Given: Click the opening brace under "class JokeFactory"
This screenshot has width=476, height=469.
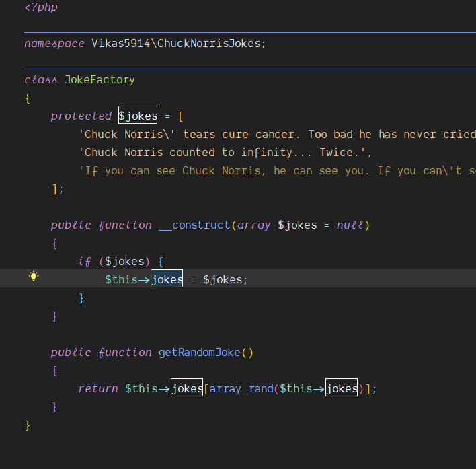Looking at the screenshot, I should tap(28, 98).
